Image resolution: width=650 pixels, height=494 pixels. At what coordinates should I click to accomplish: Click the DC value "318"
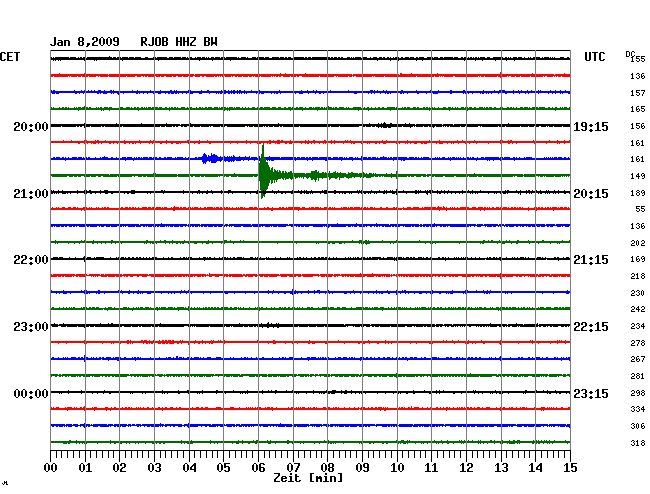tap(638, 443)
